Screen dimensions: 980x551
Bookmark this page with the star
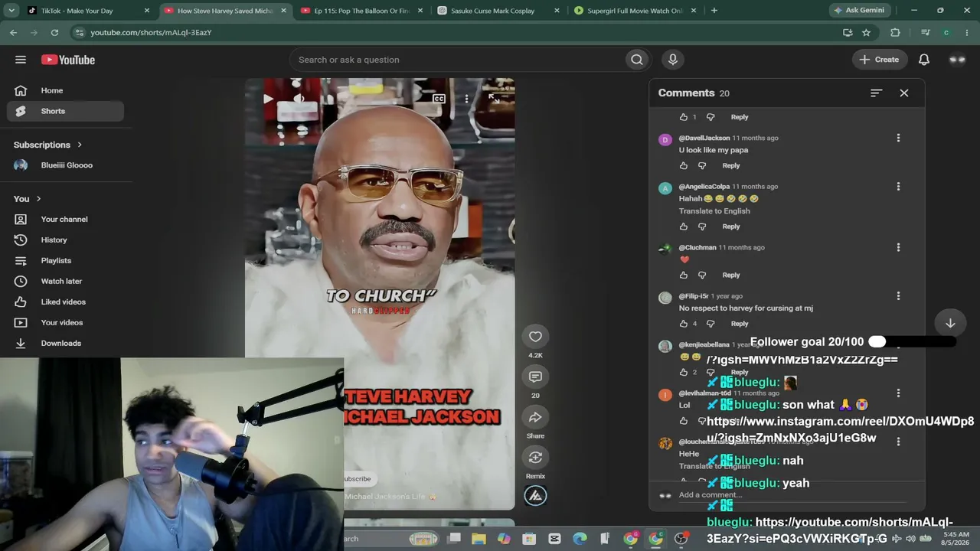pyautogui.click(x=866, y=33)
